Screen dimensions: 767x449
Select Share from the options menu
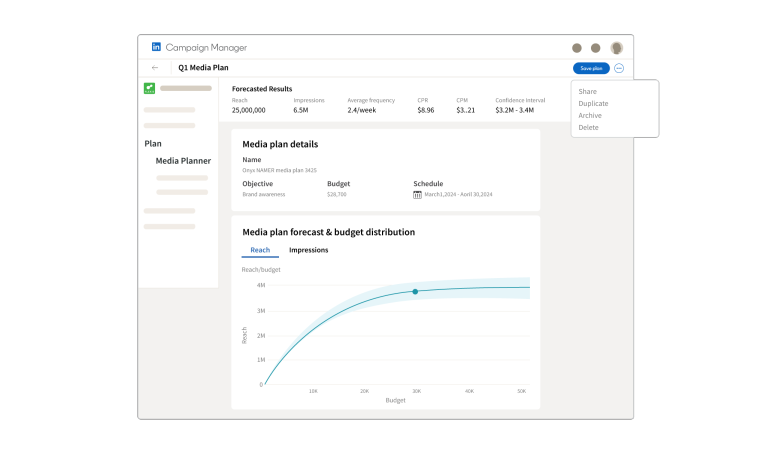[587, 92]
